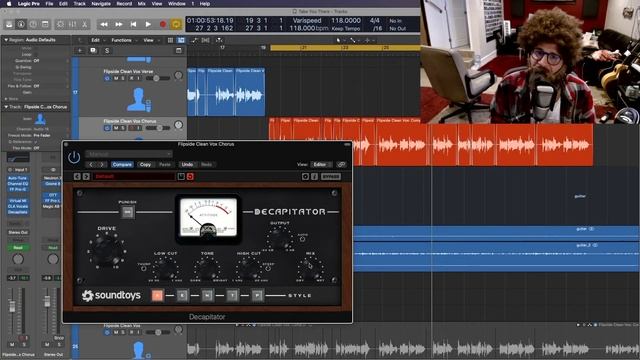Viewport: 640px width, 360px height.
Task: Open the Window menu
Action: (x=177, y=4)
